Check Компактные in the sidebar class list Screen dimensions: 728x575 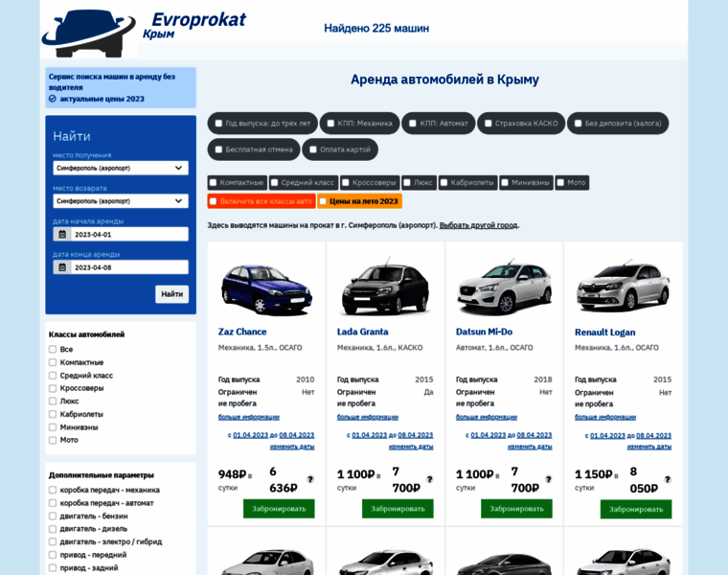click(x=53, y=362)
